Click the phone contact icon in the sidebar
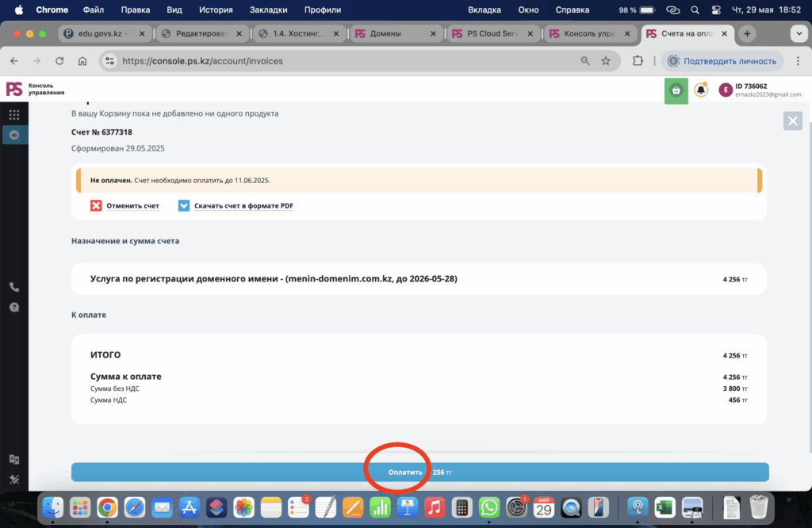The image size is (812, 528). tap(14, 287)
